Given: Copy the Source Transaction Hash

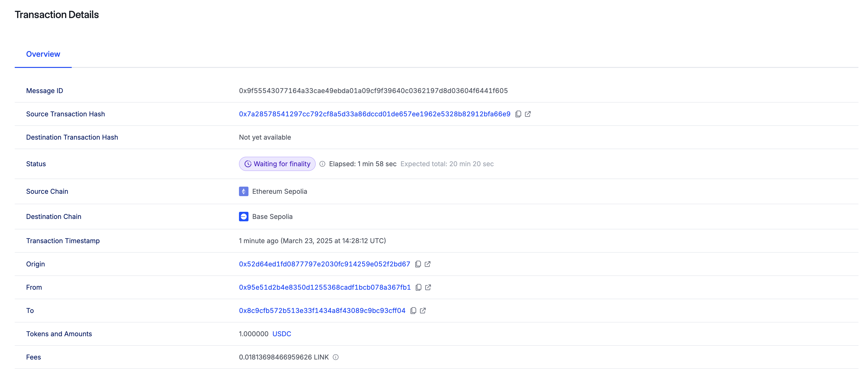Looking at the screenshot, I should point(518,114).
